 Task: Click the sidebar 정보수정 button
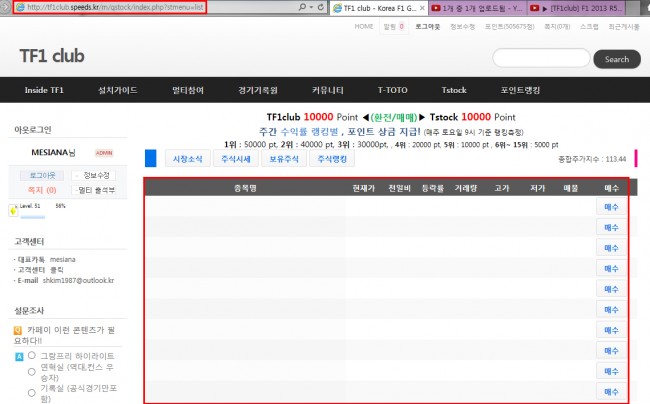coord(93,176)
